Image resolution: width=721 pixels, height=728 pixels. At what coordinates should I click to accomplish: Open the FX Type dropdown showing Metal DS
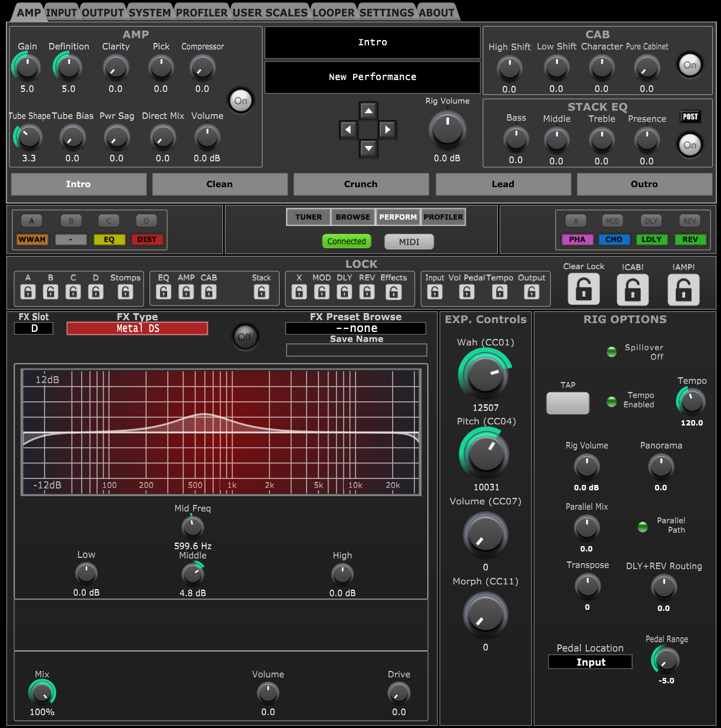tap(137, 328)
